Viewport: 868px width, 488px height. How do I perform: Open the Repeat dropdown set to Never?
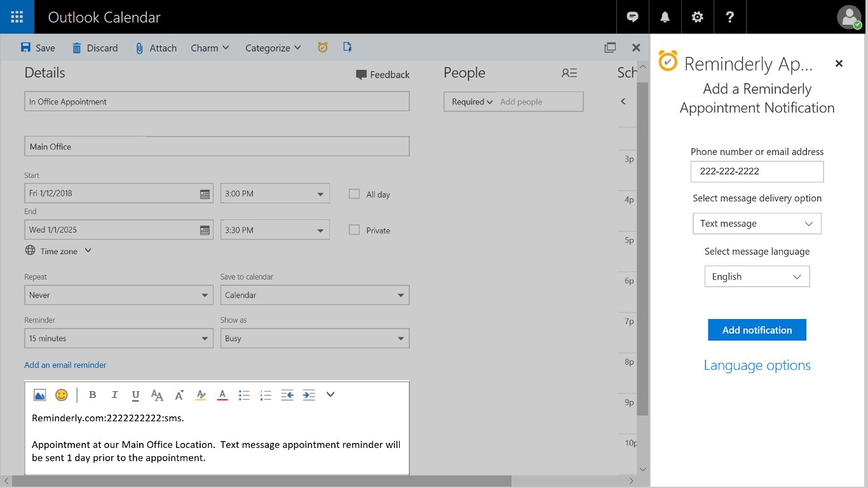119,295
